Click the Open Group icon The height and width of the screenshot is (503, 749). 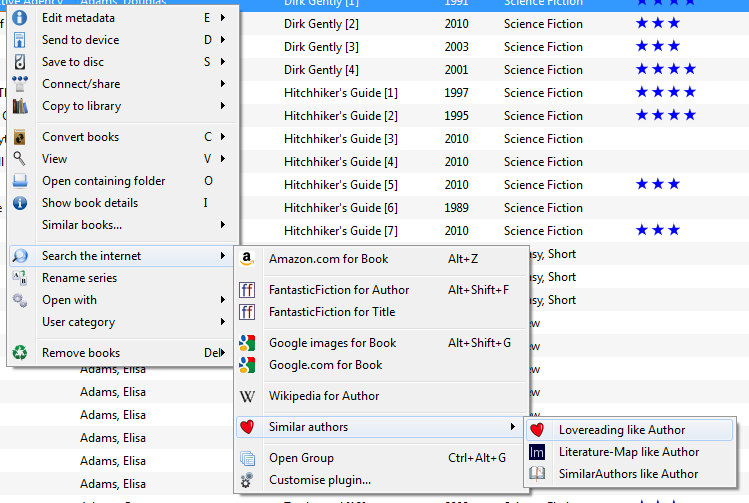pos(247,459)
